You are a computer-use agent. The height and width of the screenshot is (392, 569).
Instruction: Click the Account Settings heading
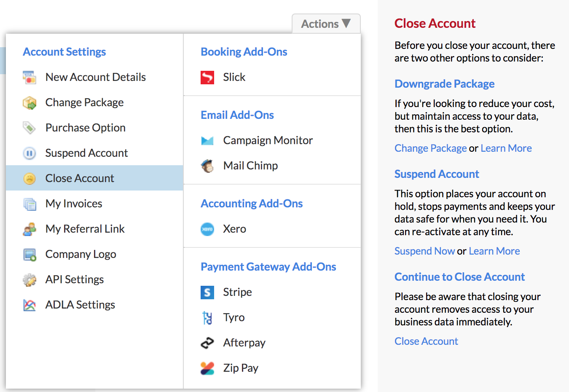pos(64,52)
